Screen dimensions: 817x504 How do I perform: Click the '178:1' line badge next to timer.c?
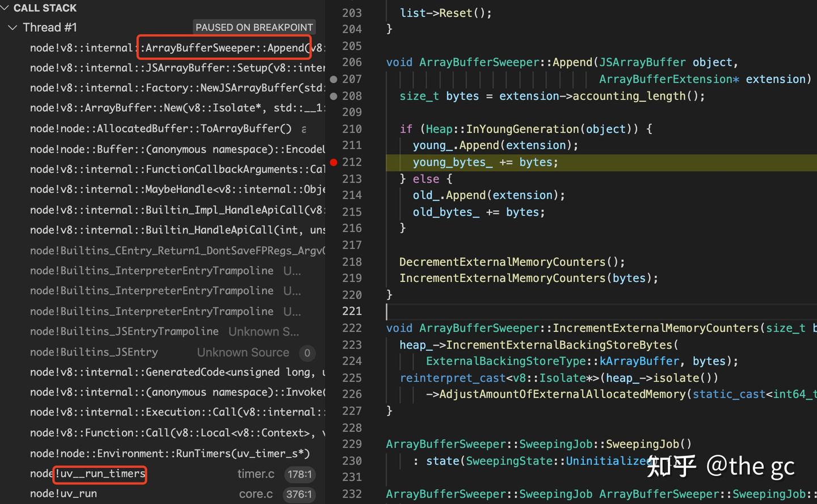point(300,474)
